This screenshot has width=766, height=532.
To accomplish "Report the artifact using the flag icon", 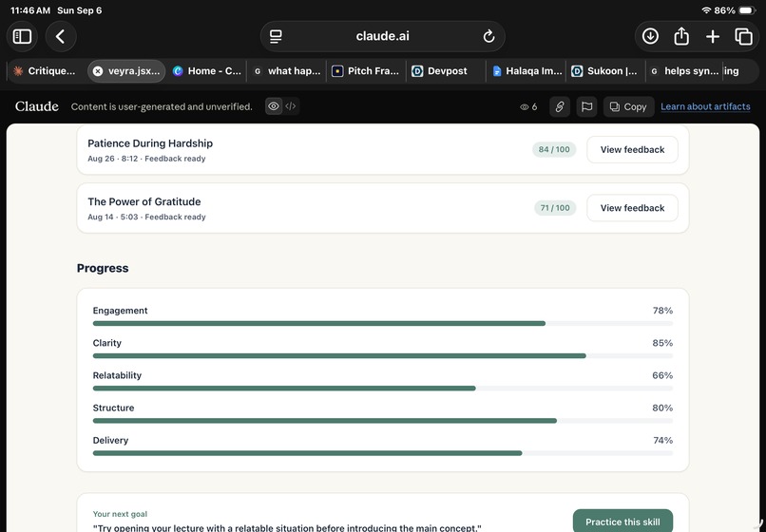I will (586, 106).
